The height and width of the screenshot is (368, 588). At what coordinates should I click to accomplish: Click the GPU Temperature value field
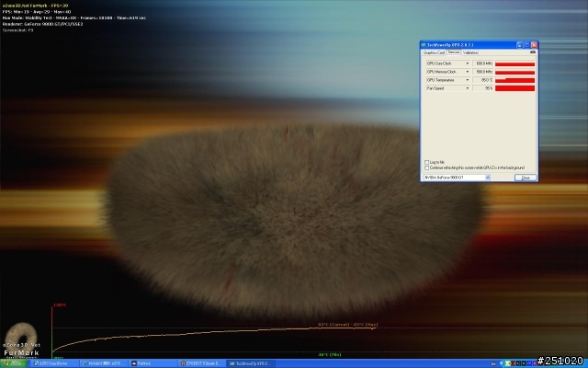[482, 80]
